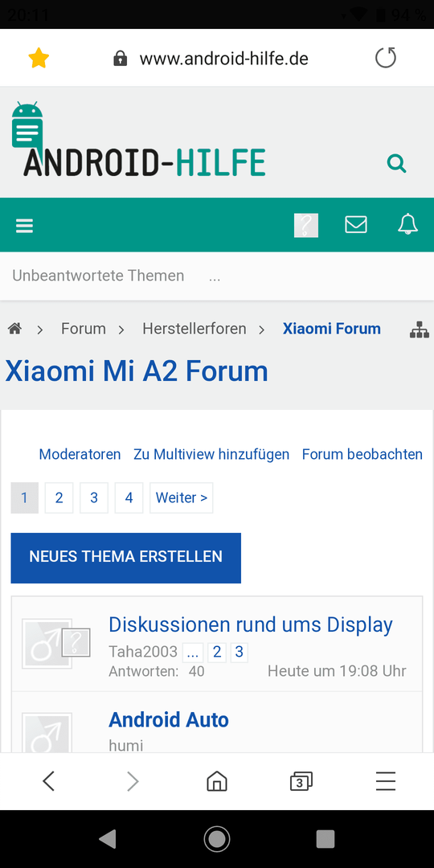Go back with the browser back arrow
The width and height of the screenshot is (434, 868).
click(49, 781)
